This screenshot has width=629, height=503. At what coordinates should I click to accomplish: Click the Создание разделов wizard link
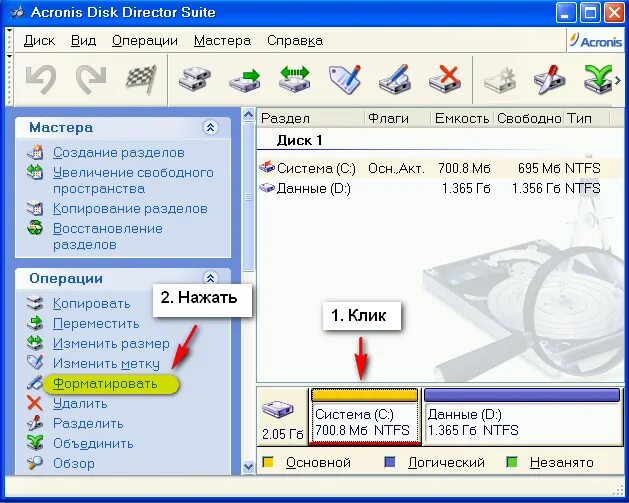119,152
